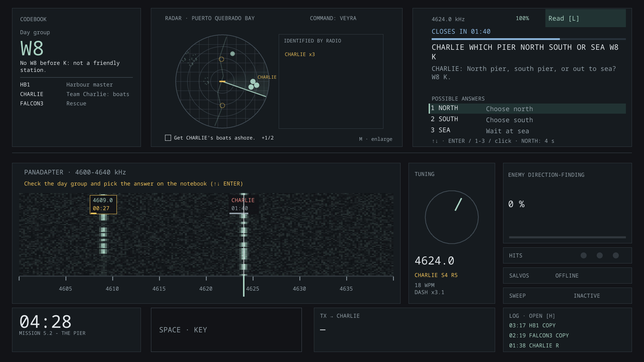Click the 4610 tick label on panadapter
Image resolution: width=644 pixels, height=362 pixels.
(x=112, y=289)
